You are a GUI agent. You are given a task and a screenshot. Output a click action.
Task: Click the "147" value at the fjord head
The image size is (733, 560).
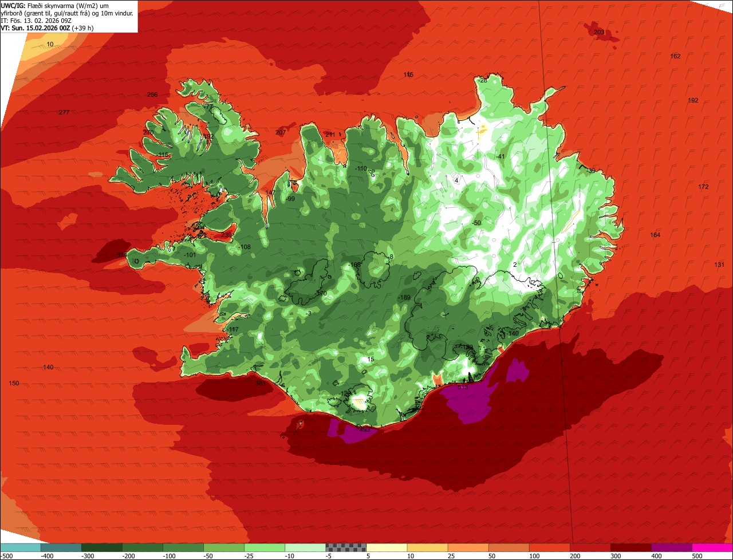[271, 192]
